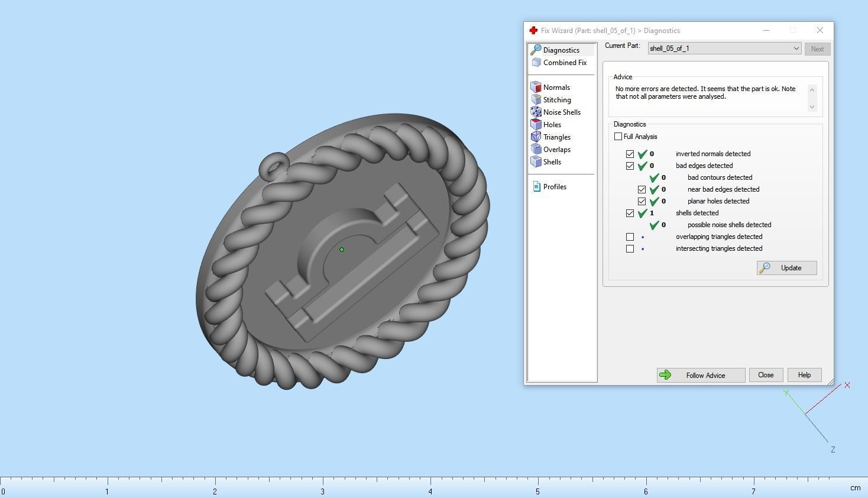Viewport: 868px width, 498px height.
Task: Open the Current Part dropdown
Action: point(724,48)
